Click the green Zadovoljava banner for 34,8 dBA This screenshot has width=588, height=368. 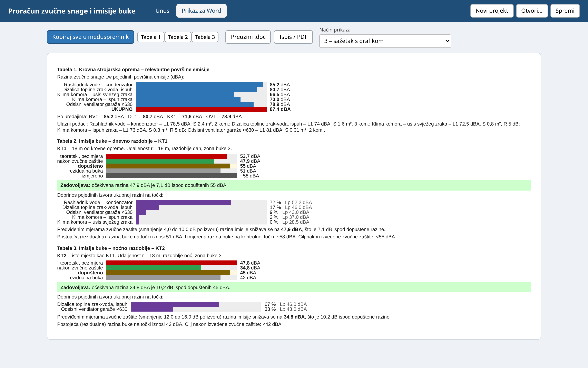(294, 287)
